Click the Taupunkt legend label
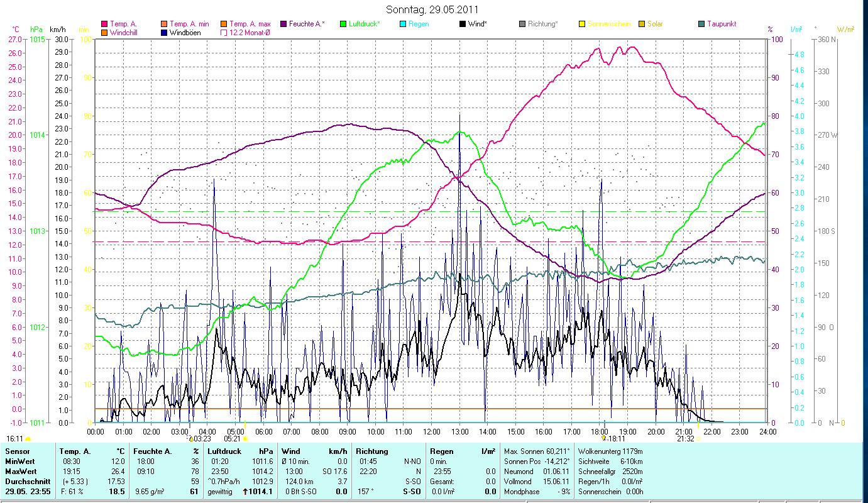868x503 pixels. click(x=722, y=24)
